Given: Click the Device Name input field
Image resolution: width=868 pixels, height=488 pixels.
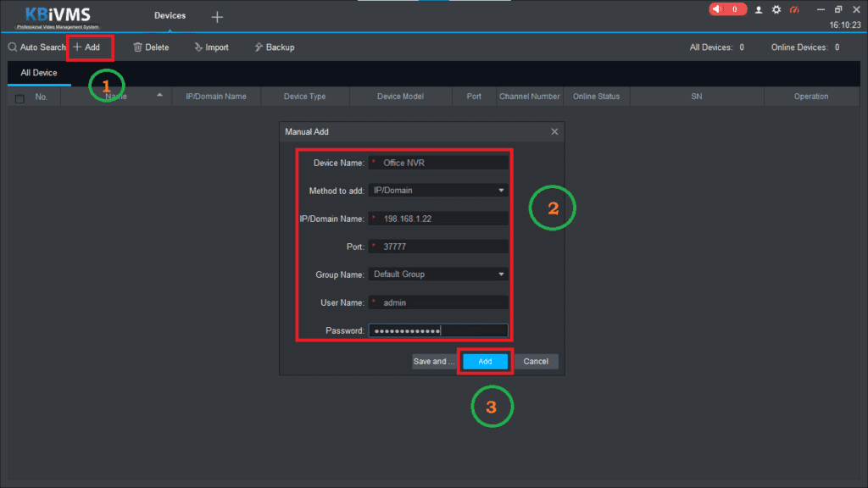Looking at the screenshot, I should pyautogui.click(x=438, y=163).
